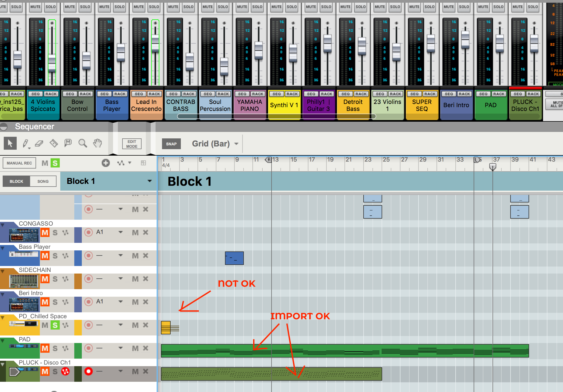The width and height of the screenshot is (563, 392).
Task: Click the track automation icon in header
Action: point(121,163)
